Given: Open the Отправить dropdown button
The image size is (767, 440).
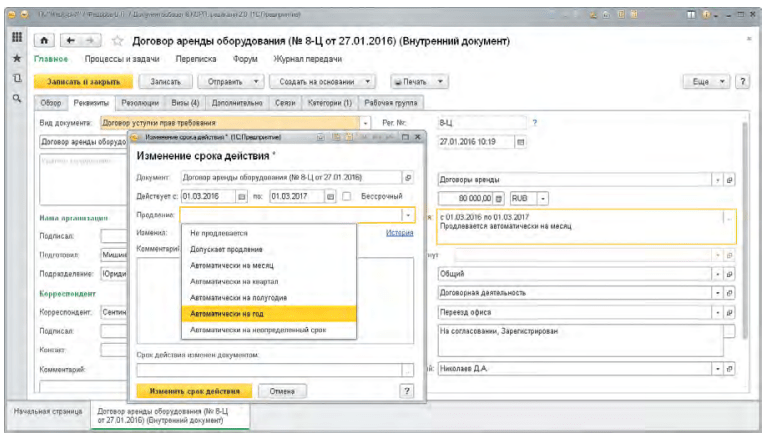Looking at the screenshot, I should (231, 82).
